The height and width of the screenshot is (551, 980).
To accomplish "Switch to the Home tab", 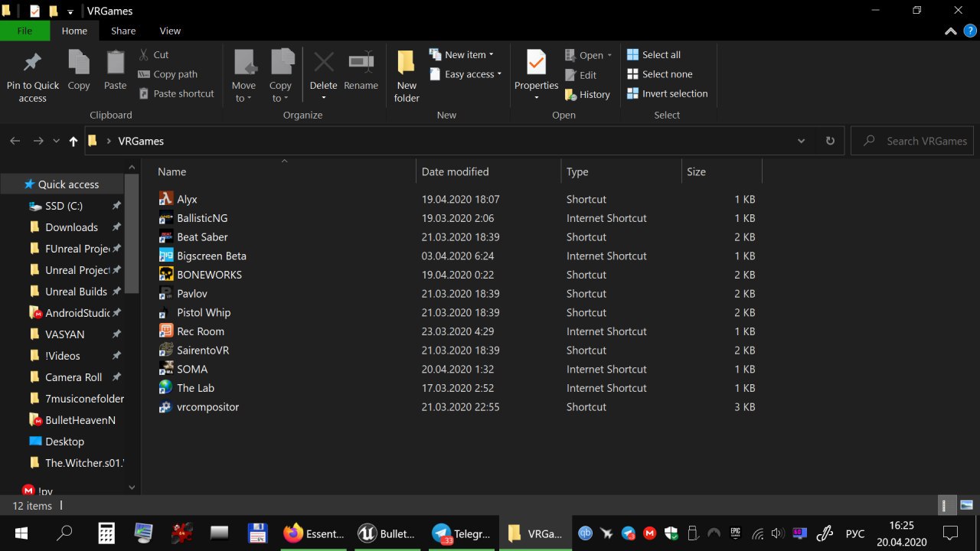I will tap(74, 31).
